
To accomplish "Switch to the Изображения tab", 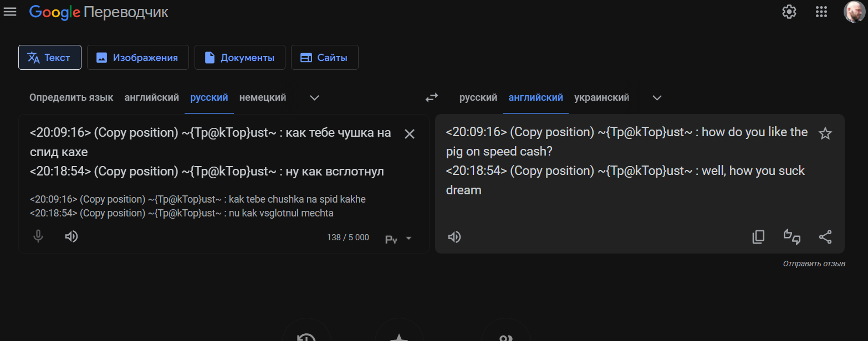I will pyautogui.click(x=137, y=58).
